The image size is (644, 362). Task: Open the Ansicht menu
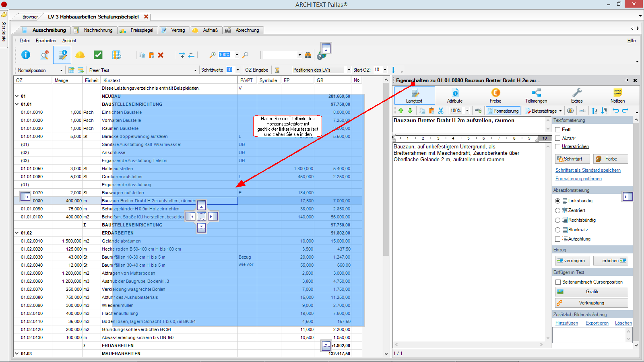coord(69,41)
